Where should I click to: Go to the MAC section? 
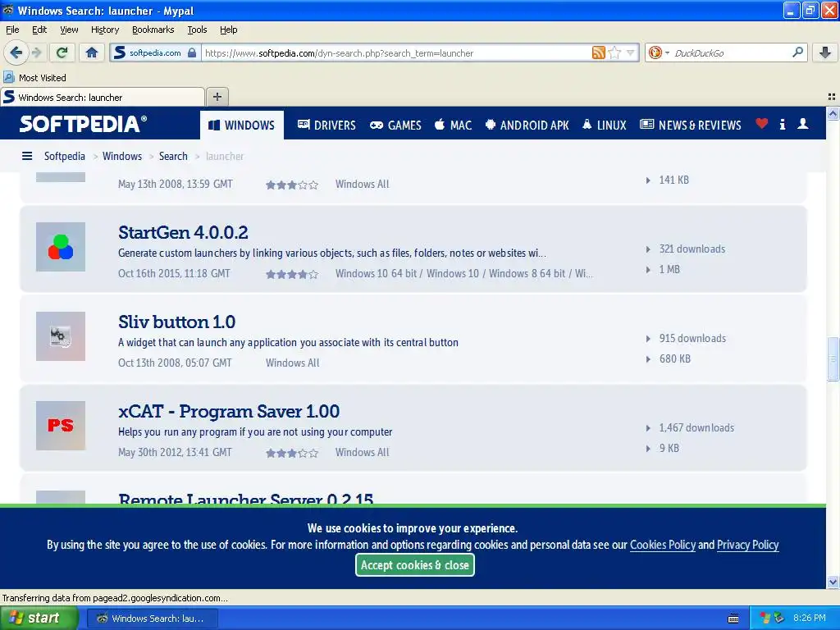(453, 125)
